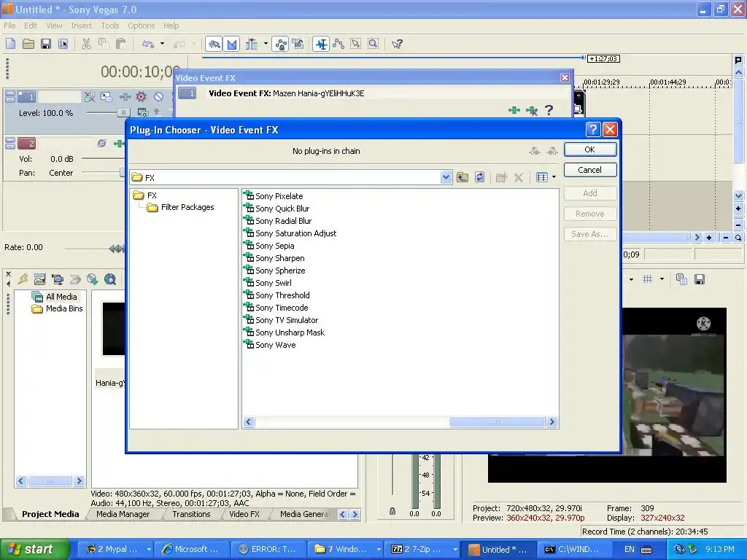
Task: Toggle Auto Ripple toolbar button
Action: pyautogui.click(x=252, y=44)
